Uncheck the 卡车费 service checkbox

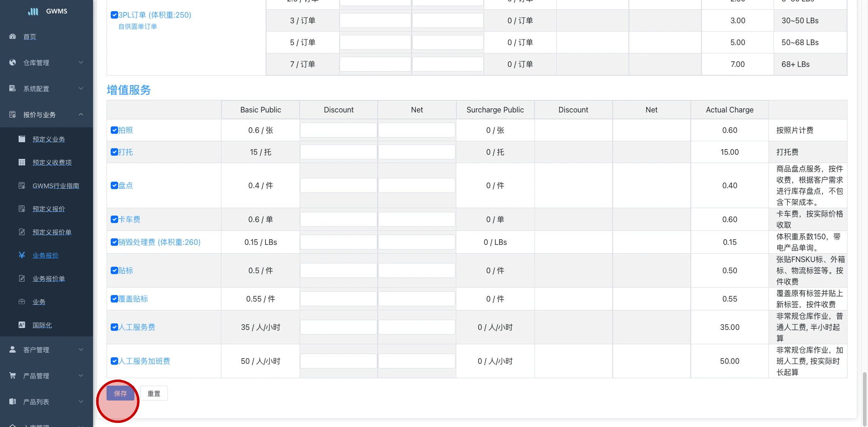click(114, 219)
